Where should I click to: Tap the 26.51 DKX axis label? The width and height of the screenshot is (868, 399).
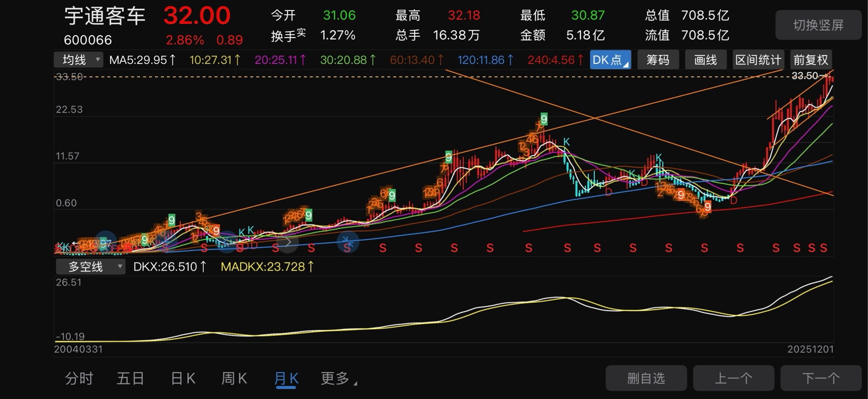(69, 283)
